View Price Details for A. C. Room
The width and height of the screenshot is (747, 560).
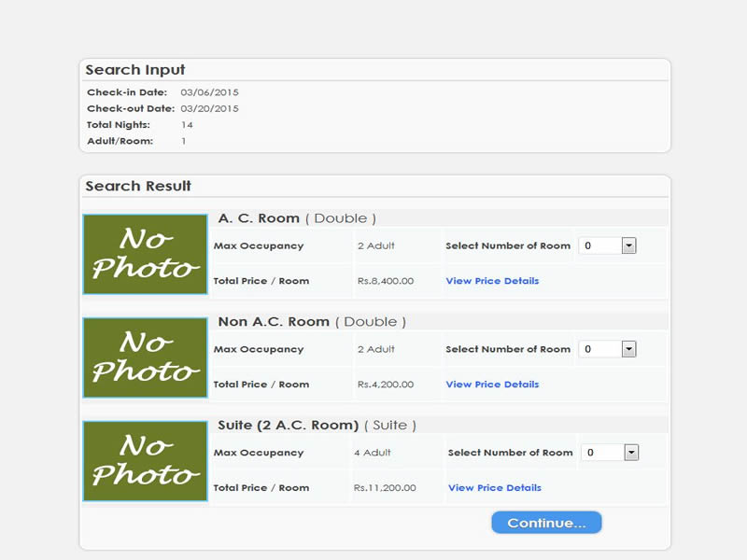coord(492,281)
